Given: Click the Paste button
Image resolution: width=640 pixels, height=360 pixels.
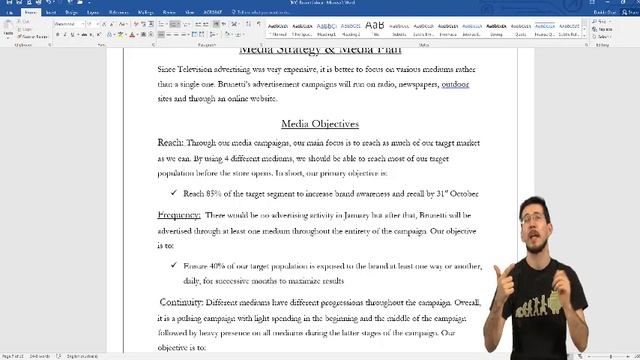Looking at the screenshot, I should pyautogui.click(x=8, y=30).
